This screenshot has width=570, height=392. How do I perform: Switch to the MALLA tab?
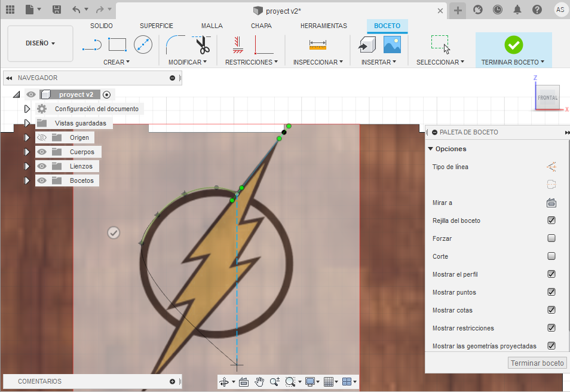point(212,26)
